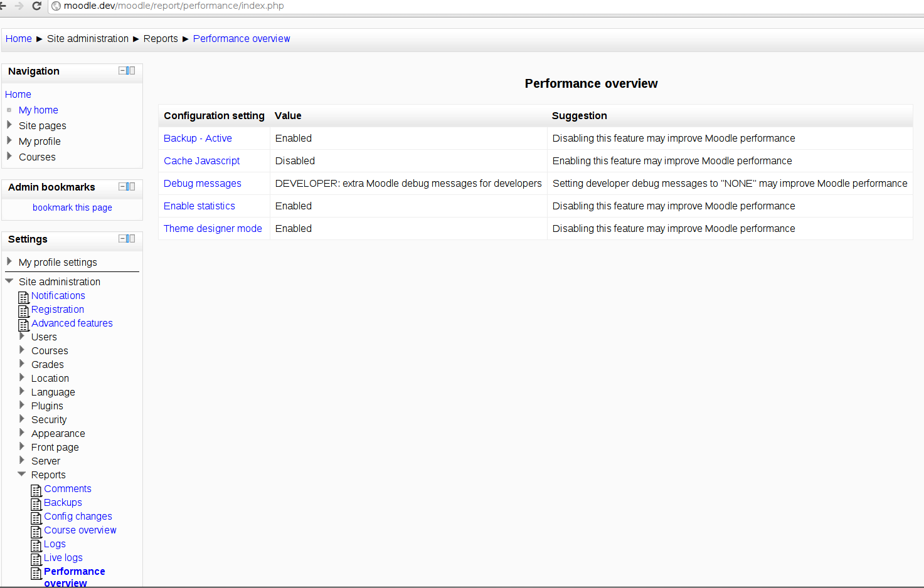Click the site info globe icon in address bar
Screen dimensions: 924x588
56,6
